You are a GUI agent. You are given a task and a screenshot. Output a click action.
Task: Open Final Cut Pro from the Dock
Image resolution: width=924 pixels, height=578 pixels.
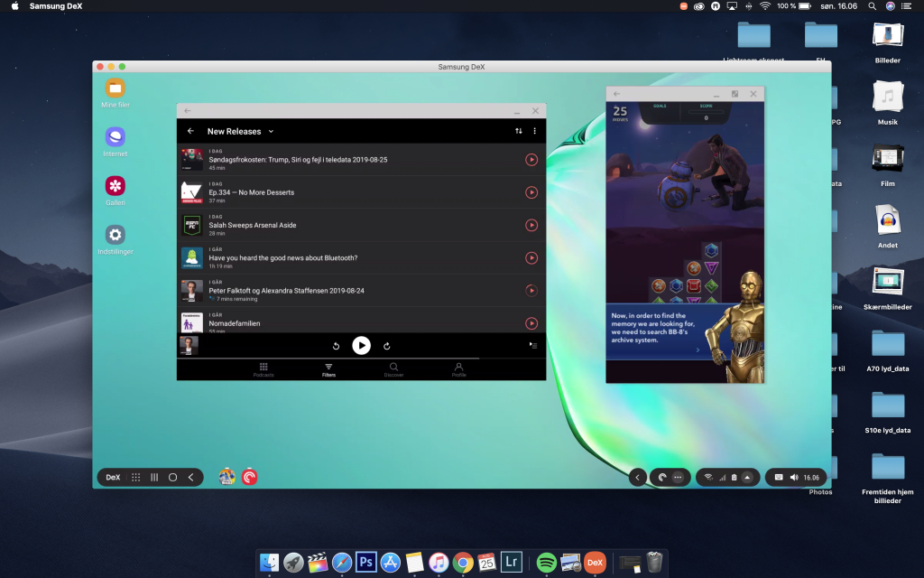pos(318,562)
